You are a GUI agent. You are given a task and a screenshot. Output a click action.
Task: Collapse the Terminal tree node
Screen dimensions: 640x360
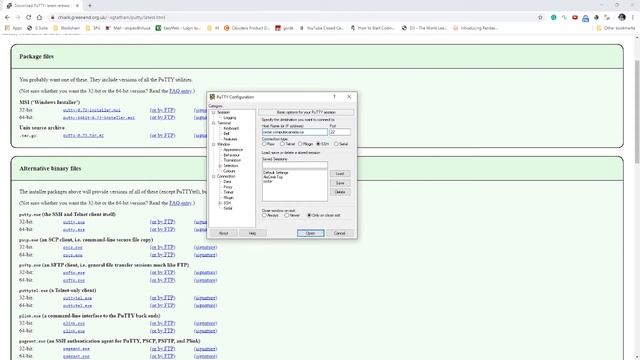point(213,123)
